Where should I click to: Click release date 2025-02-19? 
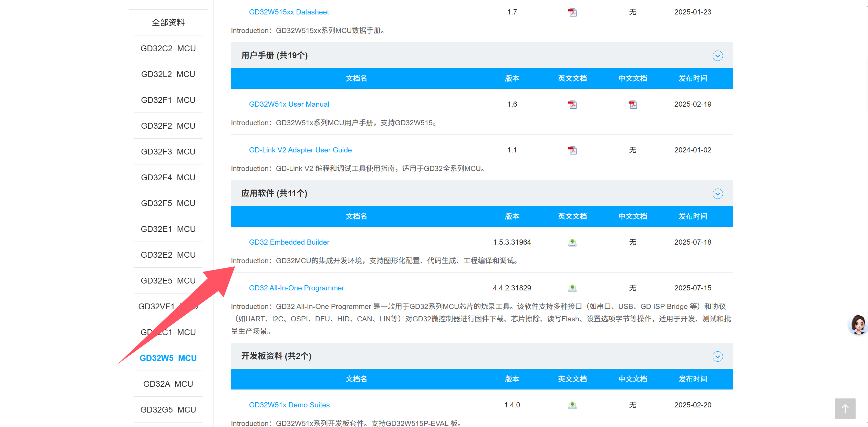(x=693, y=104)
